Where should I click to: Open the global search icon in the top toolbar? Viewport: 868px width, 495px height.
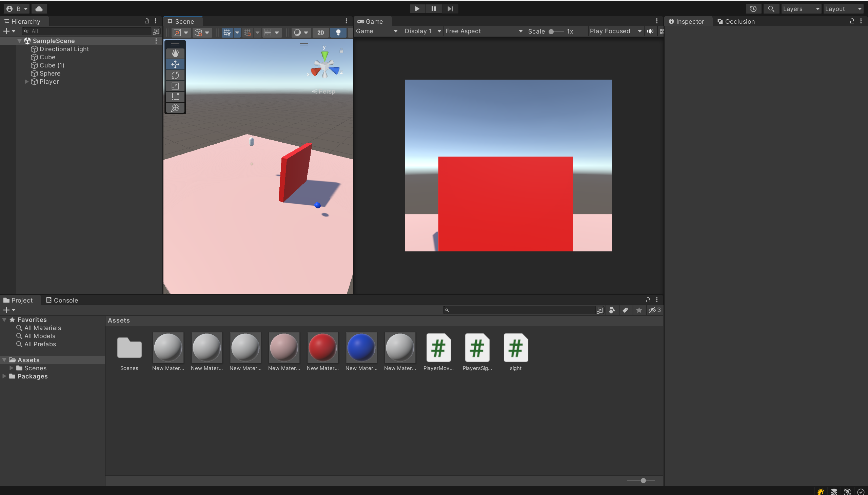click(x=771, y=8)
